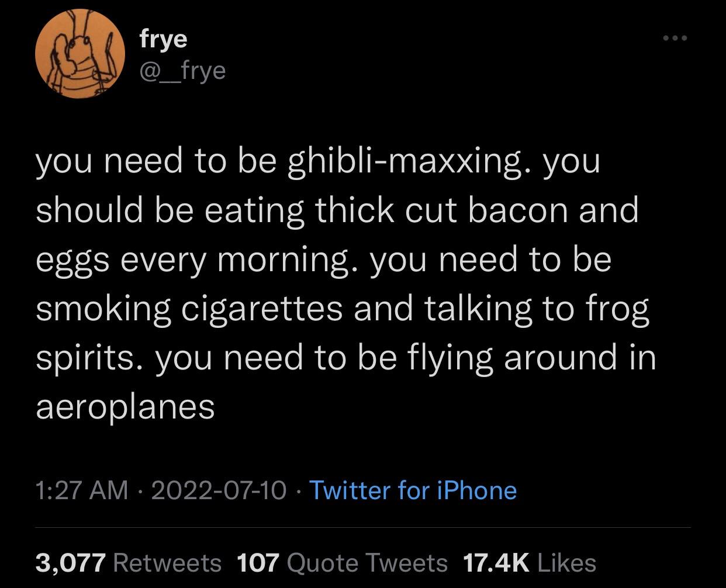726x588 pixels.
Task: Click the word "cigarettes" in the tweet
Action: 262,309
